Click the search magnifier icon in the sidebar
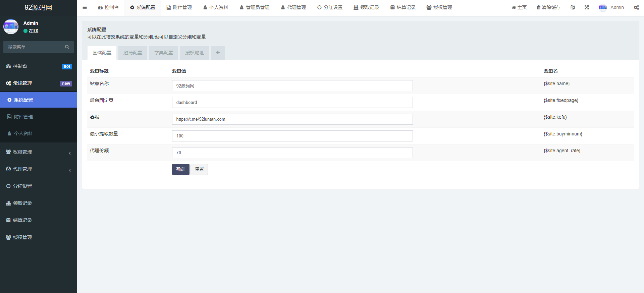This screenshot has width=644, height=293. click(x=67, y=47)
